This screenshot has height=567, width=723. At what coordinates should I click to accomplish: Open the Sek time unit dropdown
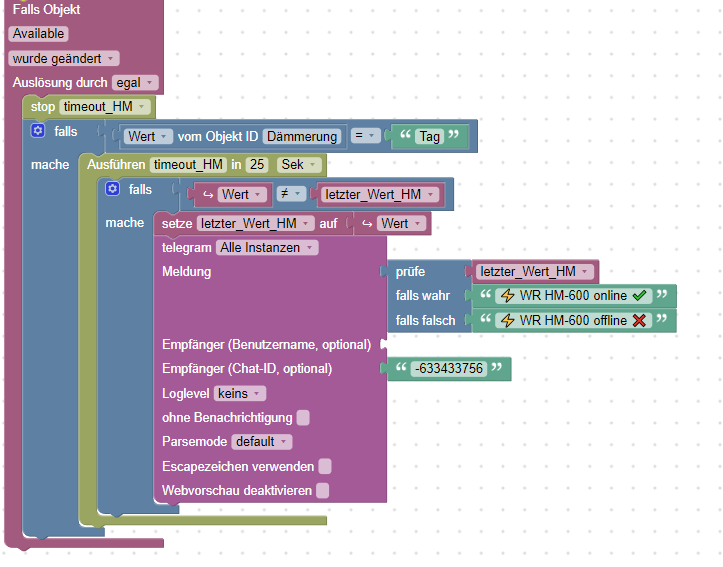(x=299, y=165)
